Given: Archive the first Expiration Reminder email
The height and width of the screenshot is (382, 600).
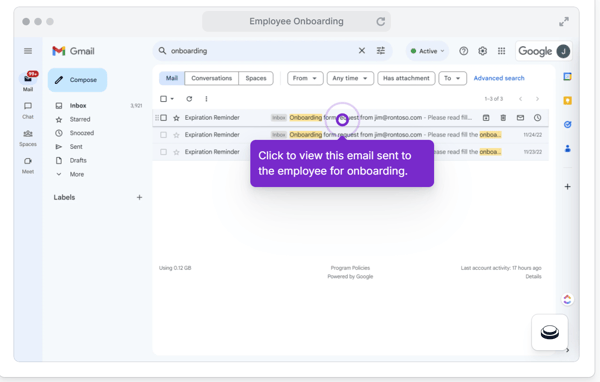Looking at the screenshot, I should pos(486,118).
